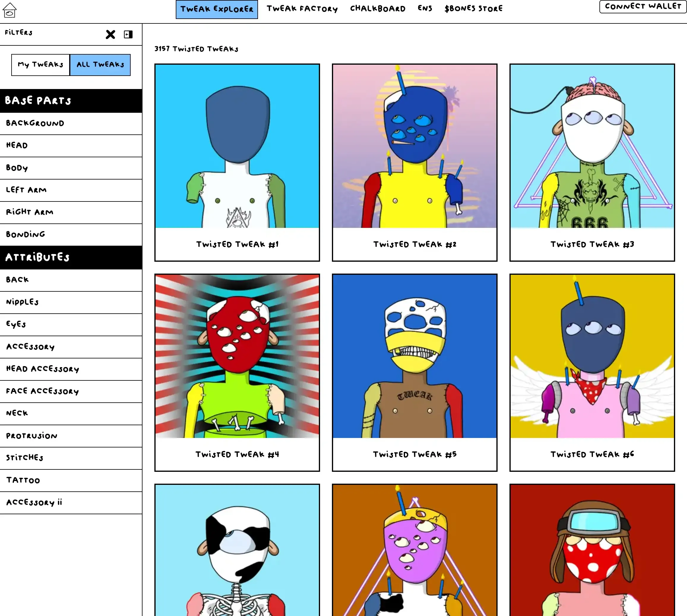This screenshot has width=687, height=616.
Task: Select the All Tweaks toggle
Action: (100, 65)
